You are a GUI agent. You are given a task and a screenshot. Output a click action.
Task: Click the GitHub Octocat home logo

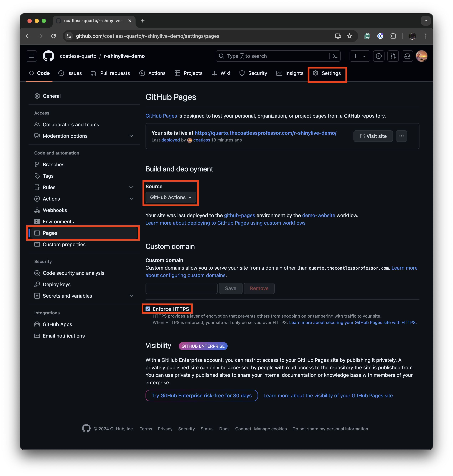48,56
